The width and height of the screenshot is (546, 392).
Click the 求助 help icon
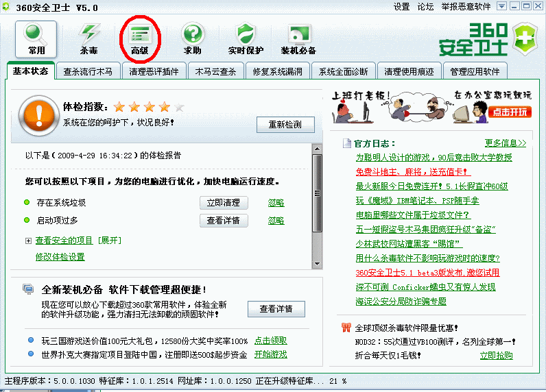tap(193, 34)
